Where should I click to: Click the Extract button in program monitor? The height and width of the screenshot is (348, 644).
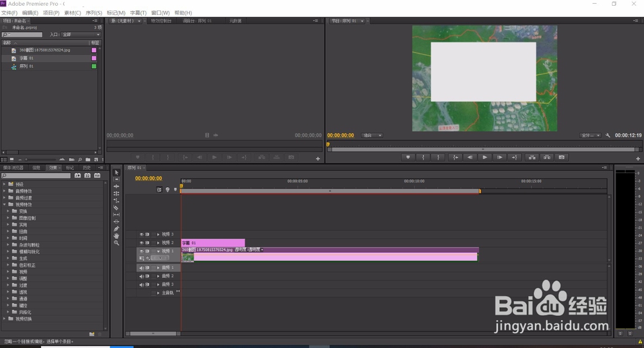(547, 157)
